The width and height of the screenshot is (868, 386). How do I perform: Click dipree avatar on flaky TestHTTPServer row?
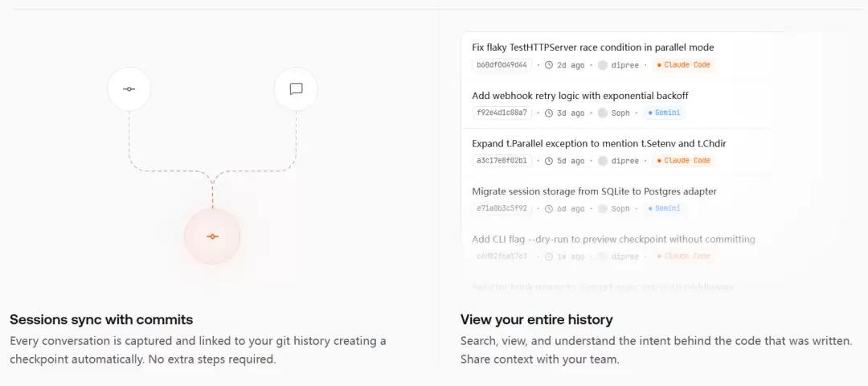click(602, 65)
